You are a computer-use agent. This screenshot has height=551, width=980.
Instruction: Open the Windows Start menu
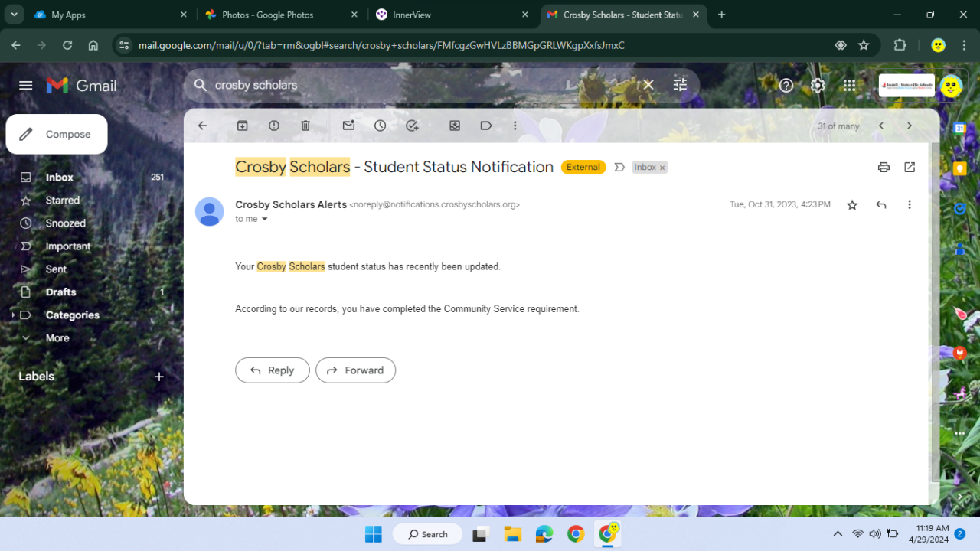click(x=374, y=534)
